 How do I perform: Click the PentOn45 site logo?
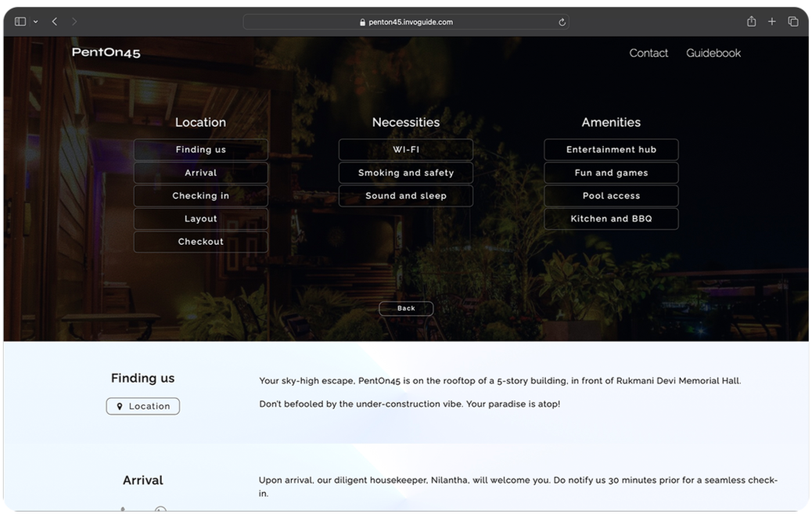[106, 53]
